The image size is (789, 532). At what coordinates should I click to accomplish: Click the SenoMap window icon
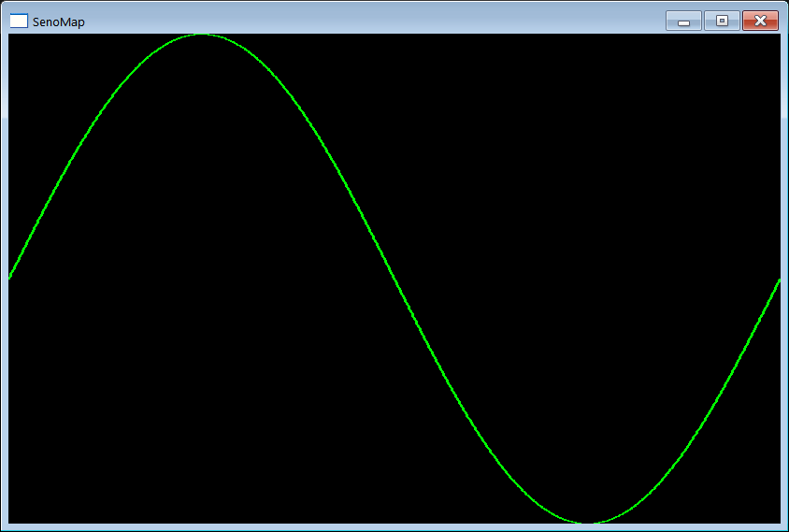19,22
